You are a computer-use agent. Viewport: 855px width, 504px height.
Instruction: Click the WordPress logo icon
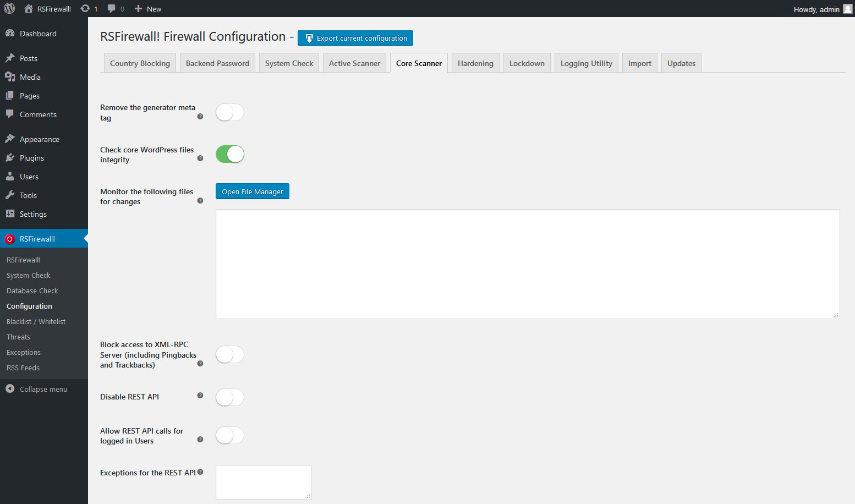[x=9, y=8]
